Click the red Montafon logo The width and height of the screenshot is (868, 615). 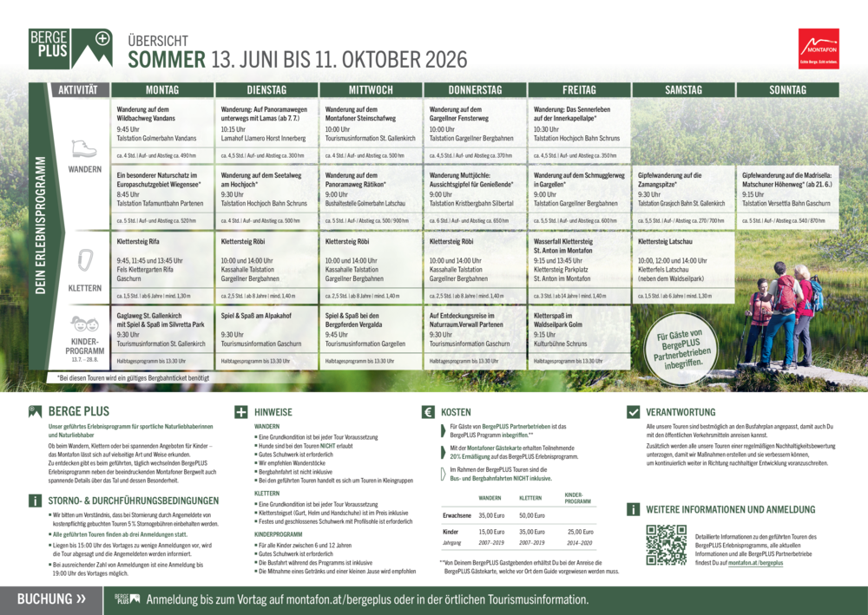pyautogui.click(x=819, y=47)
